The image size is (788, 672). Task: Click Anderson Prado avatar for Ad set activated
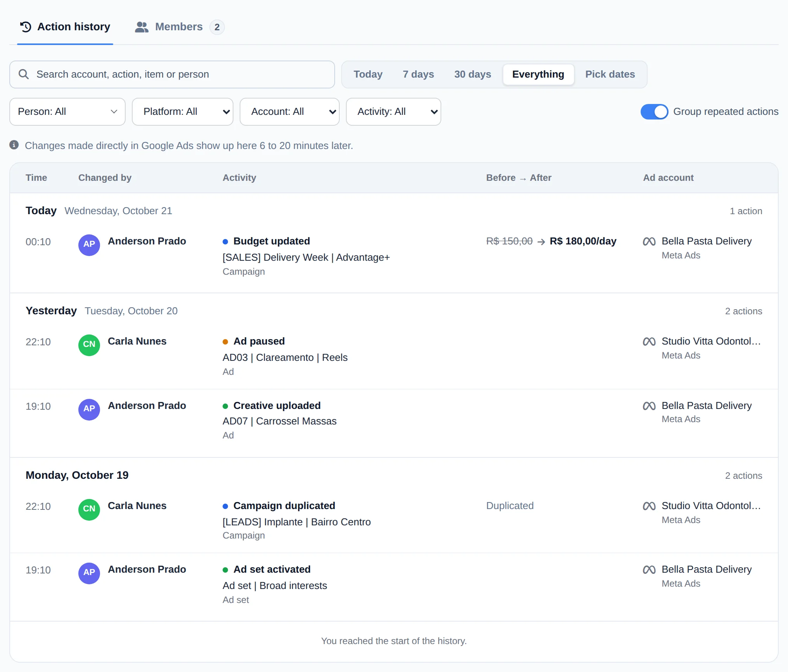click(x=89, y=573)
